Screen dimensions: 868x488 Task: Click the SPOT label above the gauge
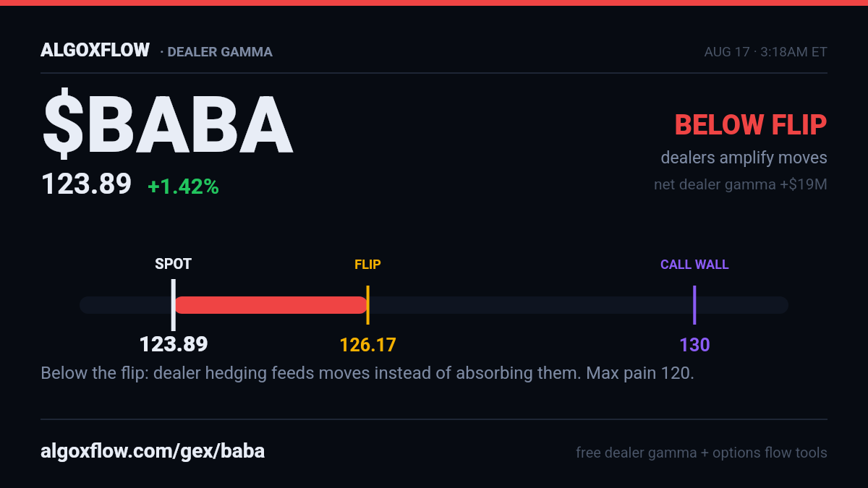tap(174, 264)
